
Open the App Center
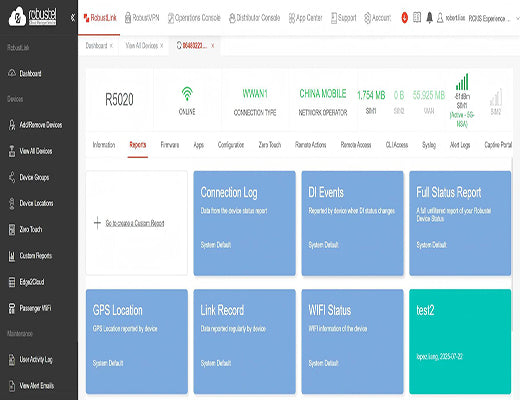(305, 18)
